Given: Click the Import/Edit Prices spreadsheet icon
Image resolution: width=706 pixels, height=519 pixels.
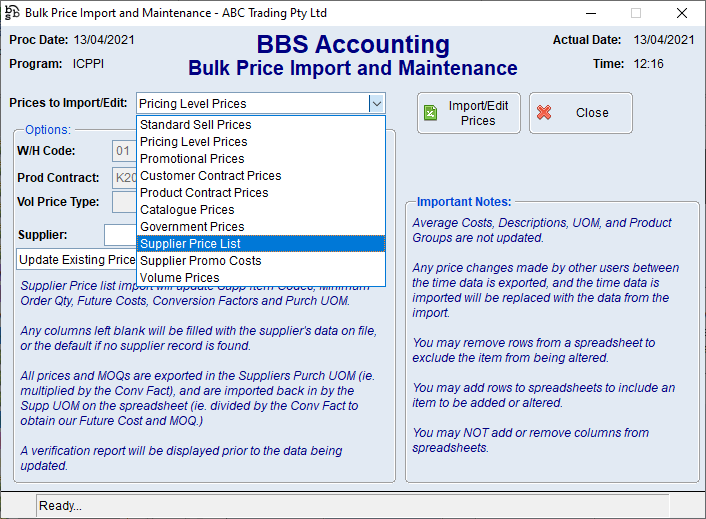Looking at the screenshot, I should [x=430, y=113].
